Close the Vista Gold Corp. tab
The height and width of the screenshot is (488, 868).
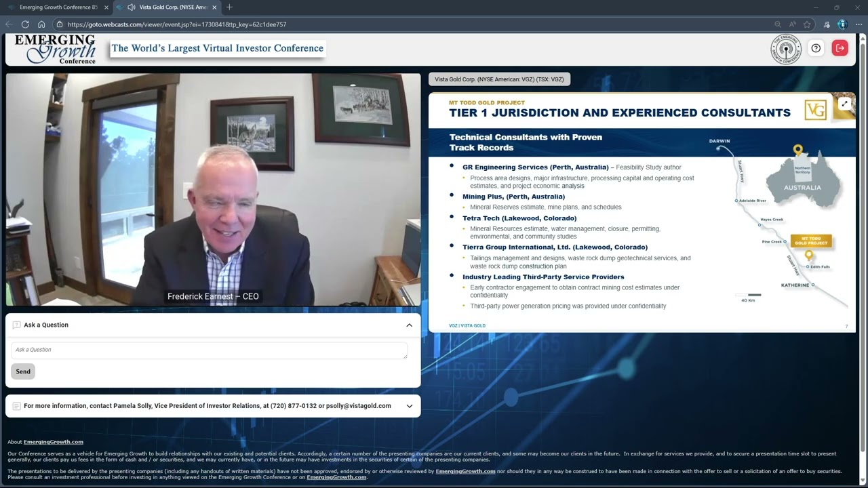pos(215,7)
